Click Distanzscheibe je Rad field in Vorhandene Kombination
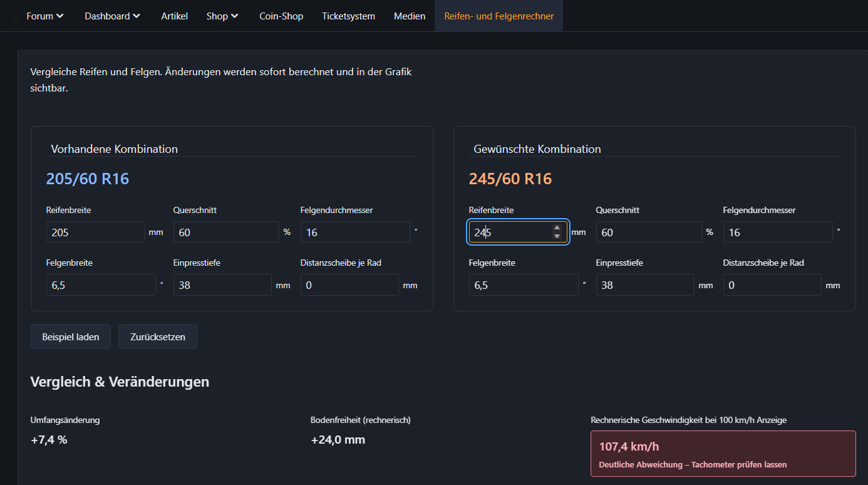The image size is (868, 485). pyautogui.click(x=349, y=284)
